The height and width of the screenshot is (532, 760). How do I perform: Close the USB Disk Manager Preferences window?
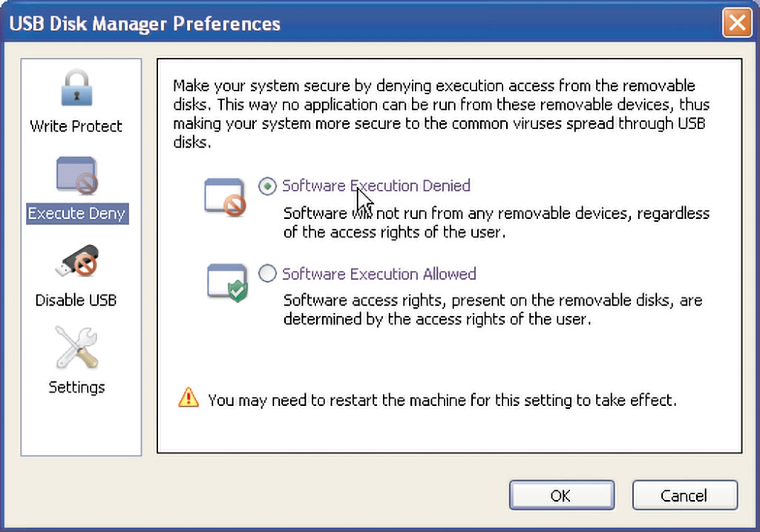point(737,23)
